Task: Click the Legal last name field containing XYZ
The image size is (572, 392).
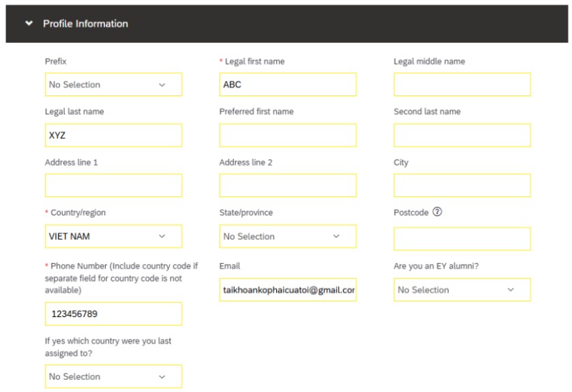Action: tap(113, 135)
